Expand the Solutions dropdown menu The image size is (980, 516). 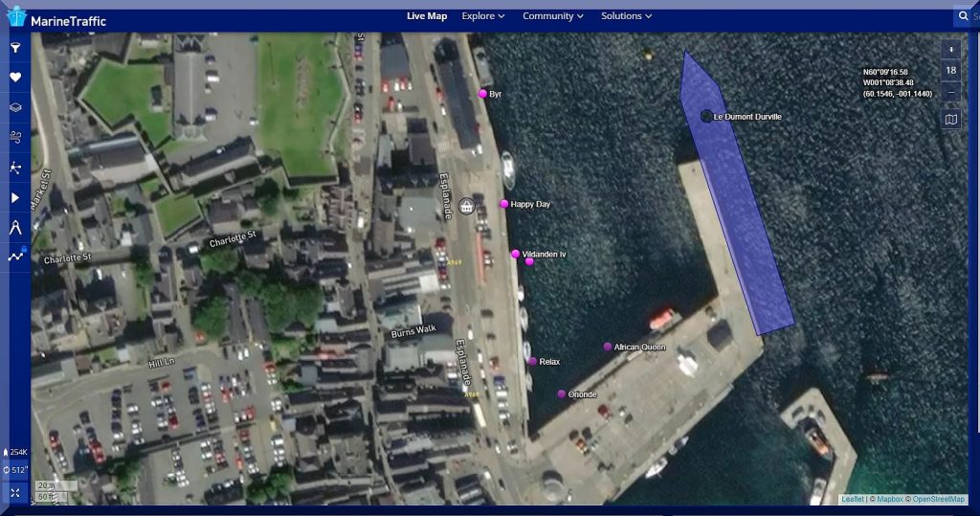click(626, 16)
